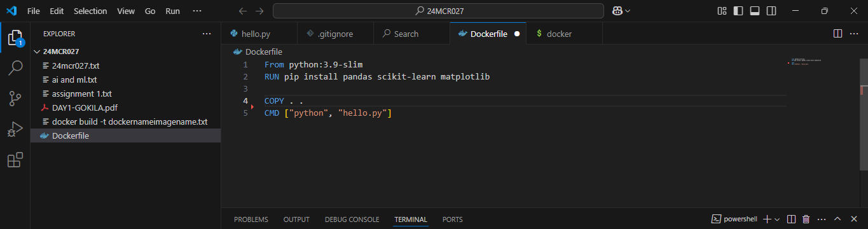Open terminal panel more actions ellipsis
This screenshot has width=868, height=229.
(x=822, y=219)
